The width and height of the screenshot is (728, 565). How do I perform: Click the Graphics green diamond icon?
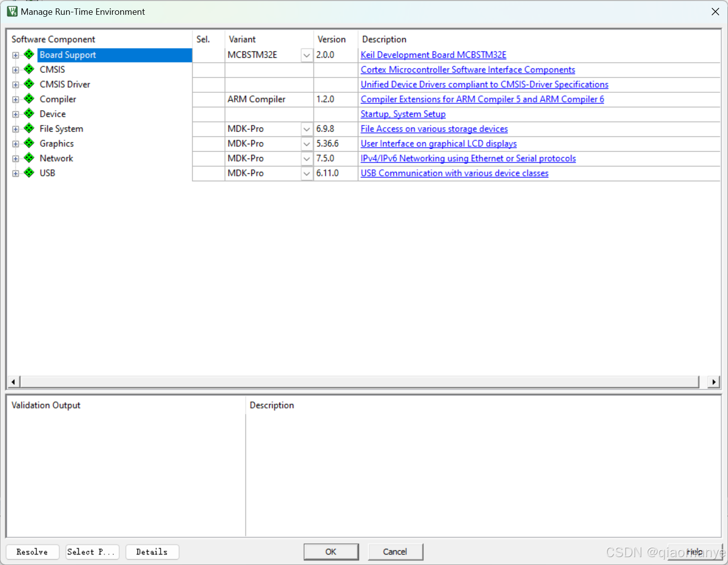pyautogui.click(x=29, y=143)
